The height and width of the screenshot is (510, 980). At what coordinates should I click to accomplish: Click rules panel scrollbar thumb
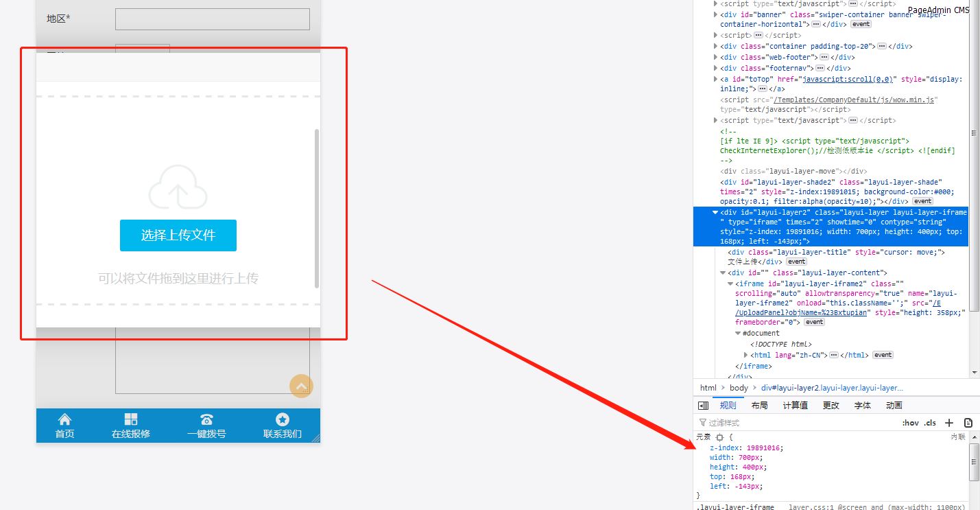coord(975,462)
